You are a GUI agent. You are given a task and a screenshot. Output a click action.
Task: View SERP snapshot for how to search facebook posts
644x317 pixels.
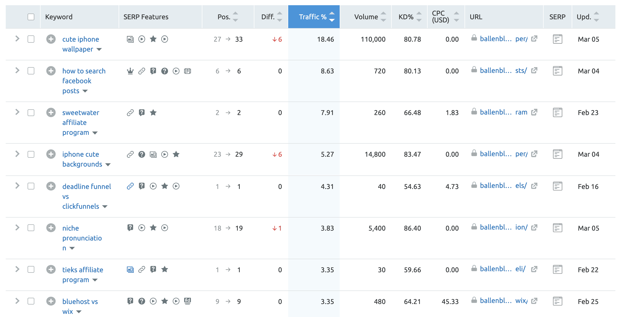click(x=557, y=71)
